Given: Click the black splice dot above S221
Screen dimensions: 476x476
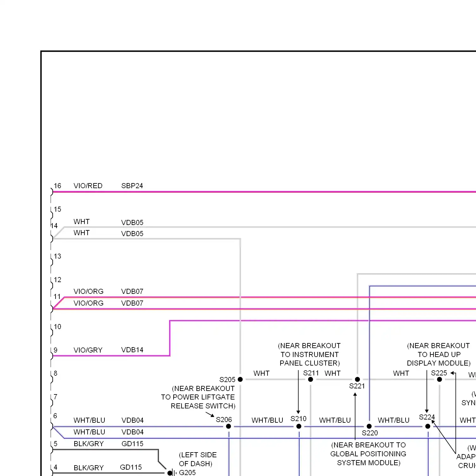Looking at the screenshot, I should [x=357, y=379].
